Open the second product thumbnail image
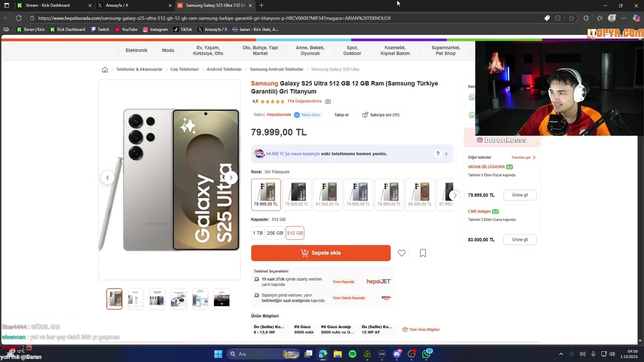Screen dimensions: 644x362 click(136, 299)
